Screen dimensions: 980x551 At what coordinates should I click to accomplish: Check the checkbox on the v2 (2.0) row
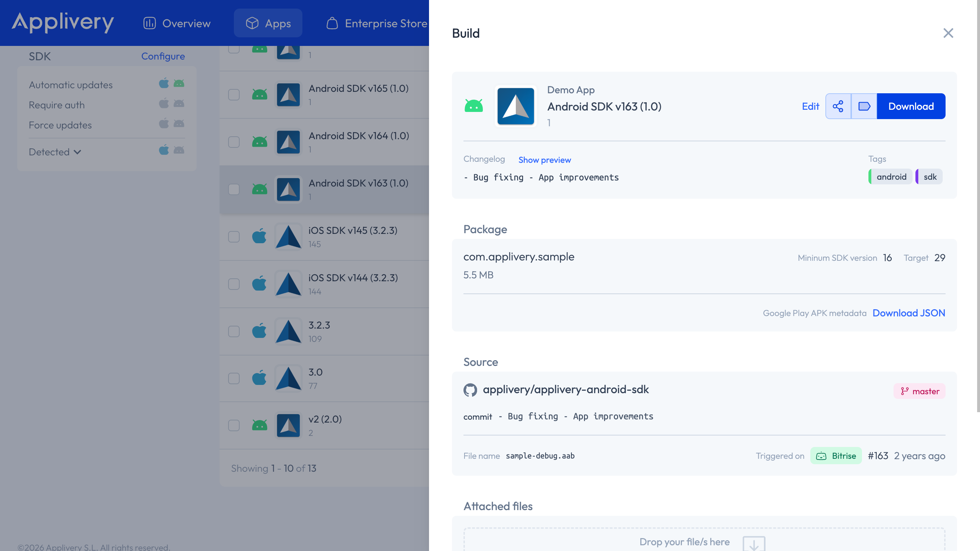coord(234,425)
